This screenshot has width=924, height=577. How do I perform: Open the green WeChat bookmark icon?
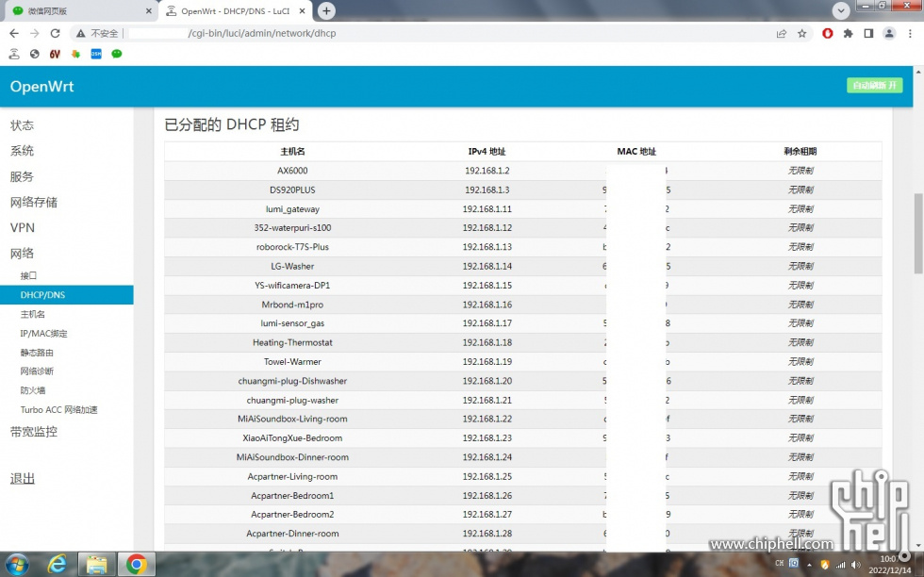tap(117, 55)
